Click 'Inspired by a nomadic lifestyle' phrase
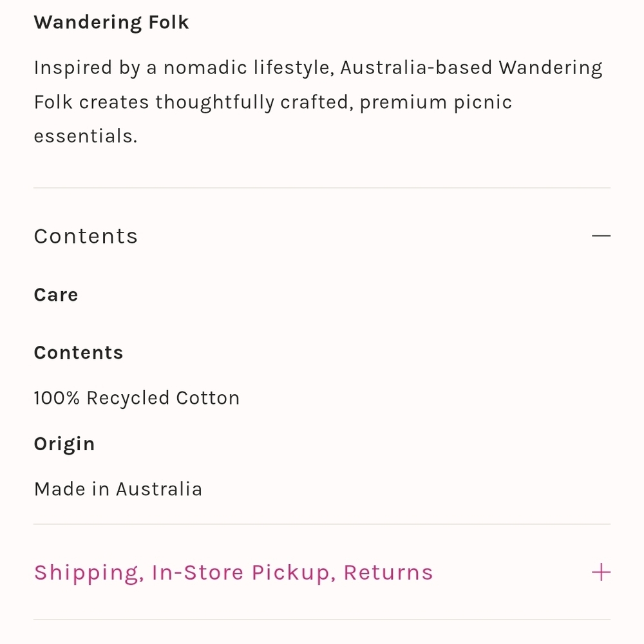 pyautogui.click(x=184, y=68)
